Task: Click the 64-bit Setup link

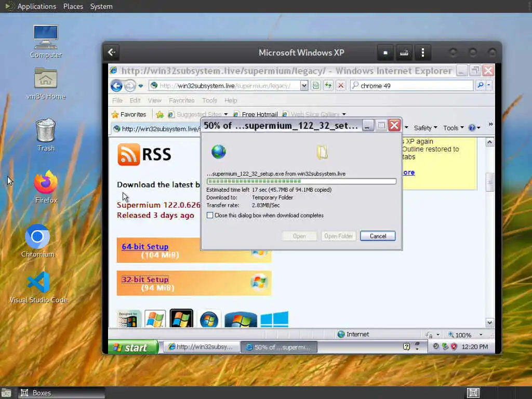Action: click(x=145, y=247)
